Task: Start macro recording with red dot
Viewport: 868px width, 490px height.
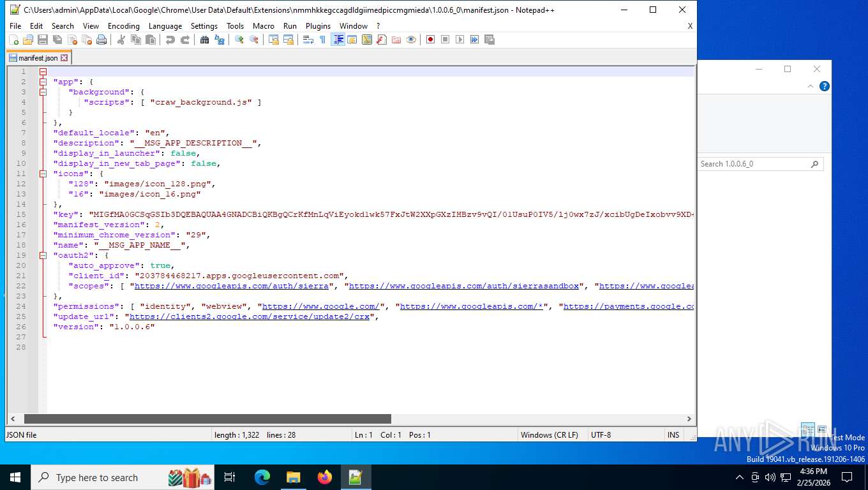Action: point(431,40)
